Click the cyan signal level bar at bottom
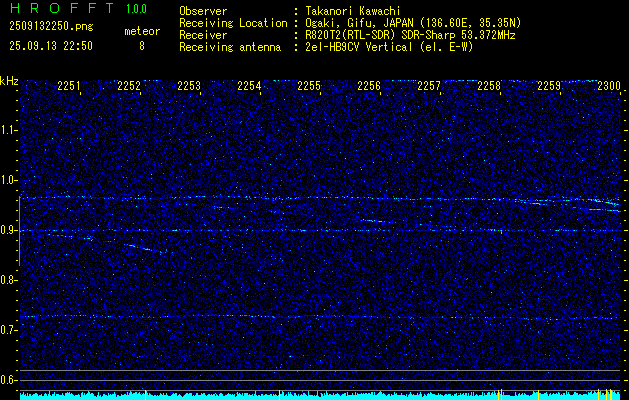629x400 pixels. pos(314,396)
